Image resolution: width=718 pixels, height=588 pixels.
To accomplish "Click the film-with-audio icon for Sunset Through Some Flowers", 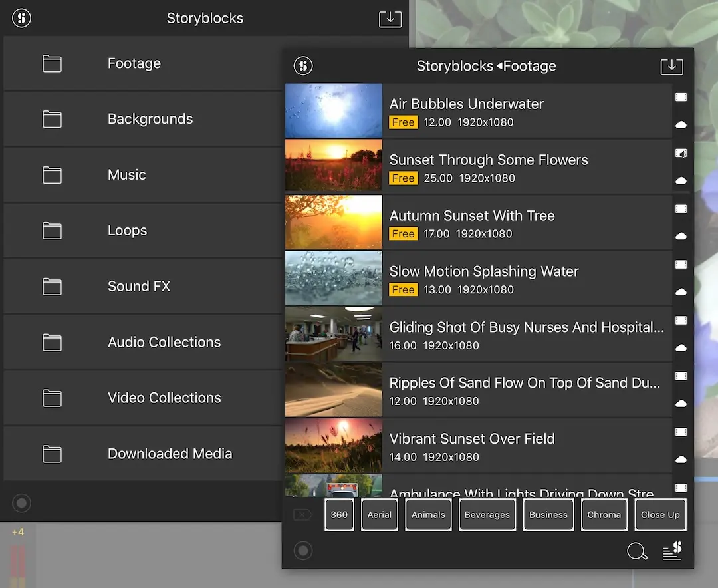I will tap(681, 153).
